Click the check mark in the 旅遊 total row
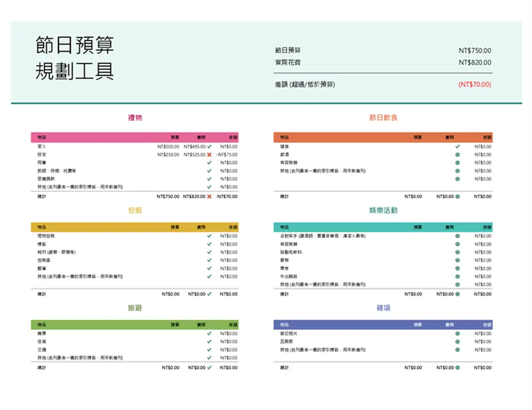 pos(209,367)
